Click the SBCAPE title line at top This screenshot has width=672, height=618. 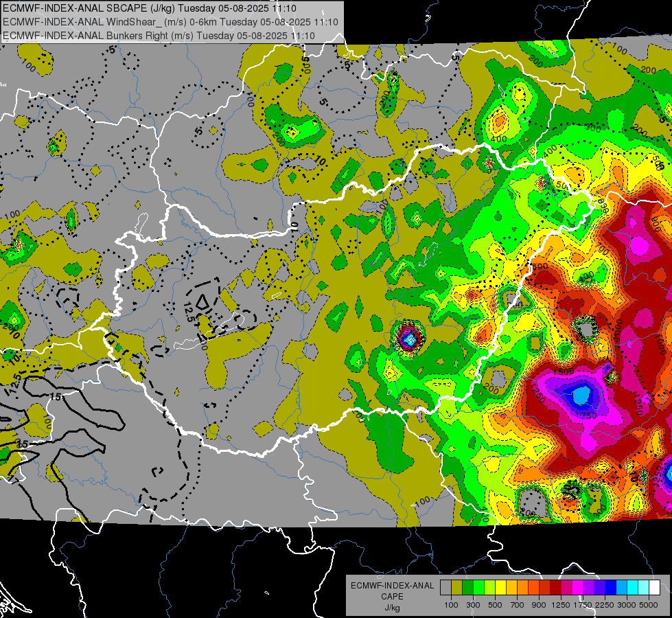coord(150,8)
